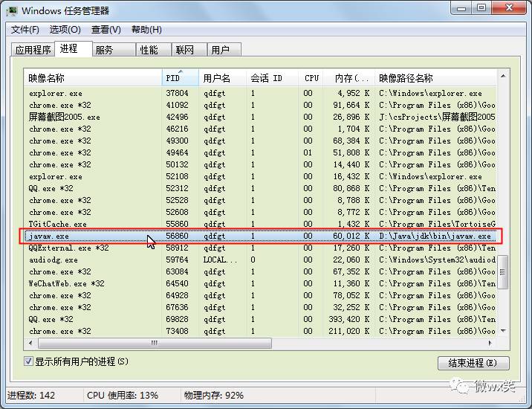Screen dimensions: 532x409
Task: Click path D:\Java\jdk\bin\javaw.exe
Action: click(x=435, y=236)
